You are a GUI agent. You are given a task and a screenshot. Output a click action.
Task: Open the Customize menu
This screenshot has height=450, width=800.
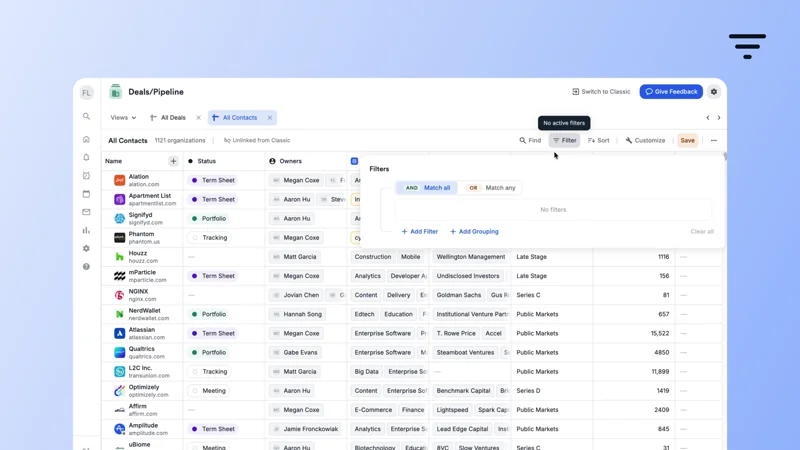(x=645, y=140)
